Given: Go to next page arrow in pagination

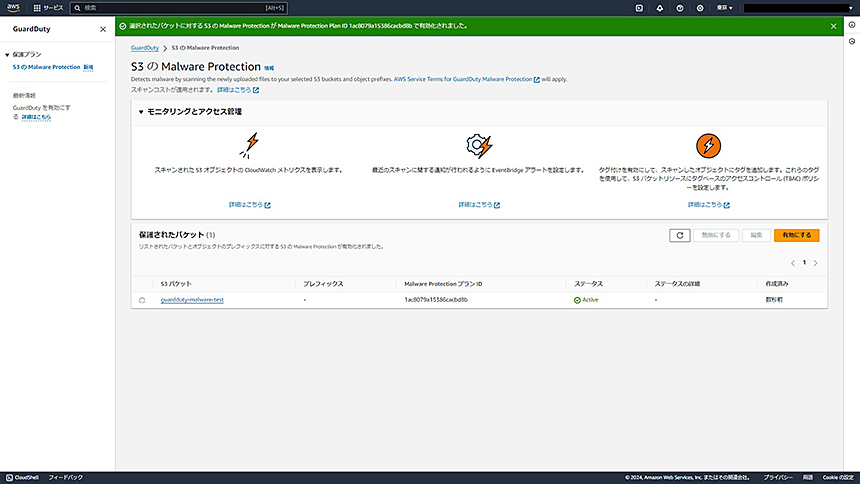Looking at the screenshot, I should (816, 263).
